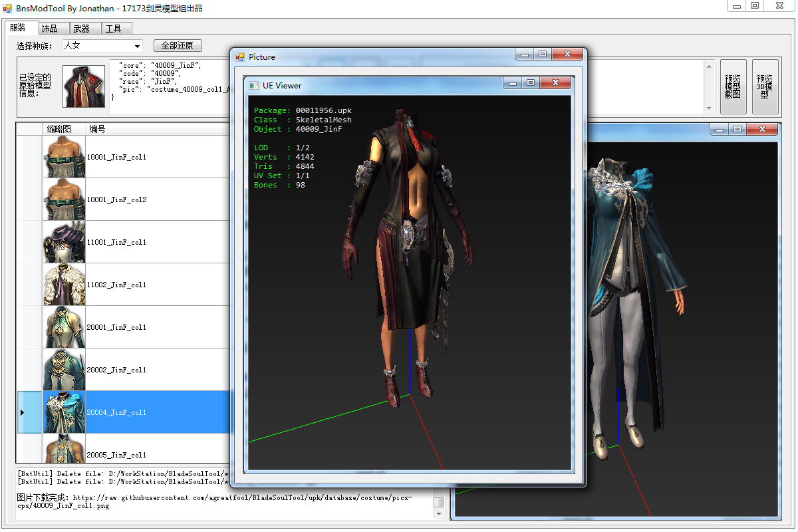798x532 pixels.
Task: Maximize the background 3D preview window
Action: [737, 130]
